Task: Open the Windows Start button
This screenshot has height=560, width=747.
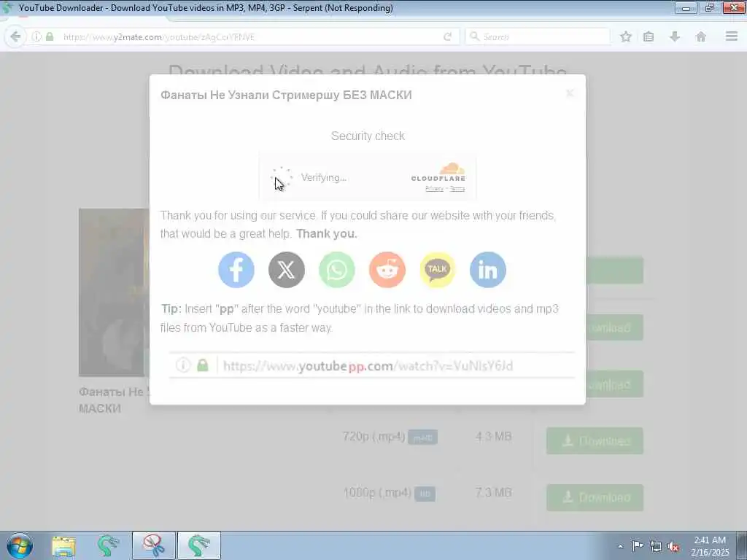Action: click(20, 545)
